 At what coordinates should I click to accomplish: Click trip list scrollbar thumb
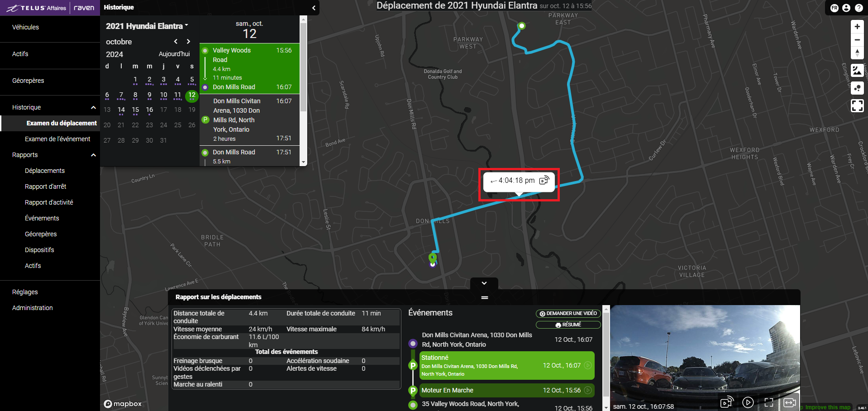303,67
